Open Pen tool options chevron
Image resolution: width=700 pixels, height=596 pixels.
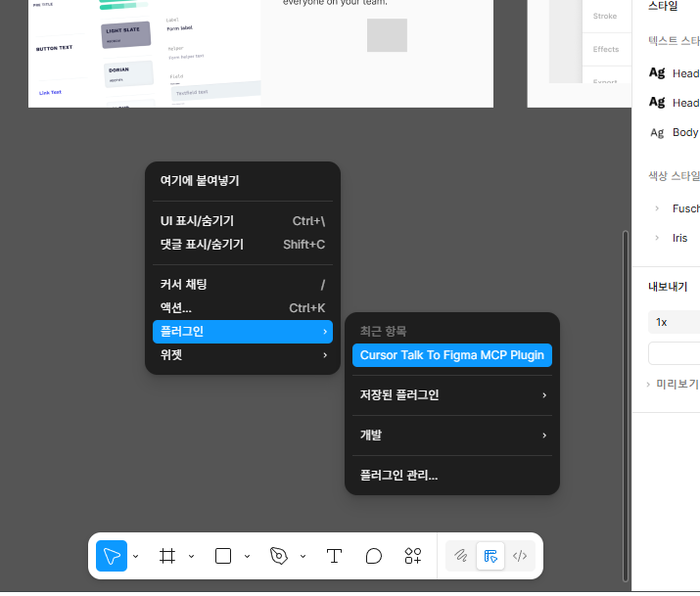[x=303, y=556]
